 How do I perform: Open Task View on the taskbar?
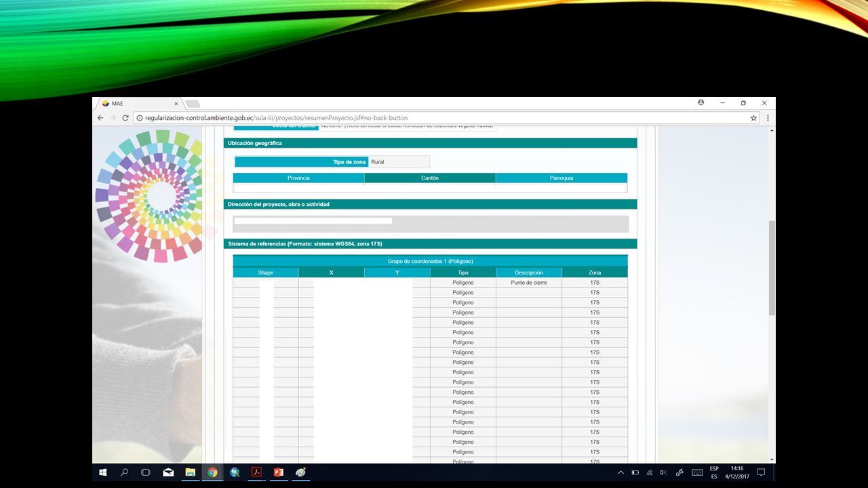pyautogui.click(x=145, y=472)
